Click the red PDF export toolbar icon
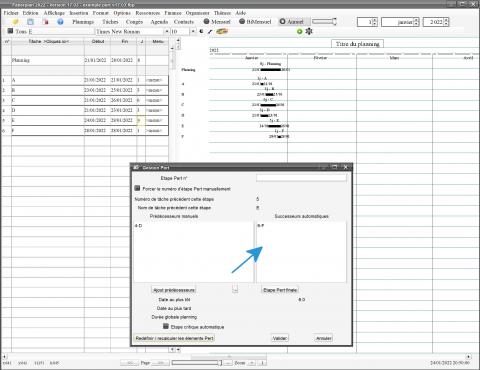The image size is (480, 370). (46, 22)
